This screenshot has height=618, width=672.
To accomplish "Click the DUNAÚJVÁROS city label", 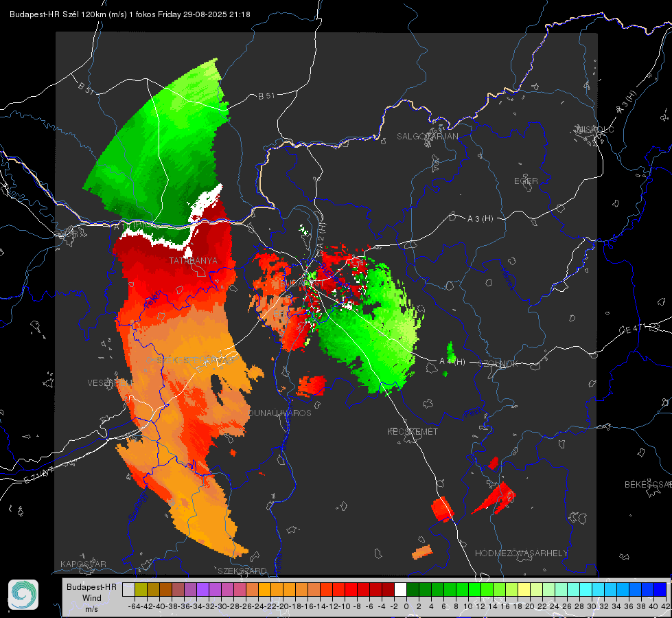I will pyautogui.click(x=280, y=413).
